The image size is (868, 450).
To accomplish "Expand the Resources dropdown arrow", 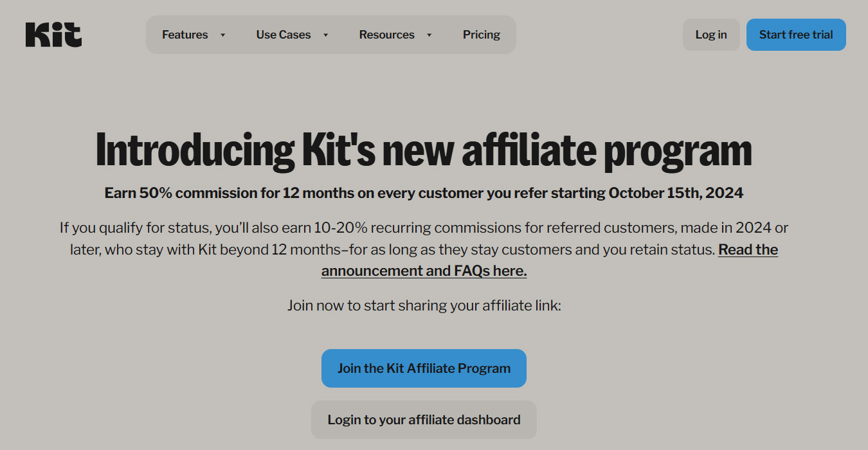I will click(x=429, y=35).
